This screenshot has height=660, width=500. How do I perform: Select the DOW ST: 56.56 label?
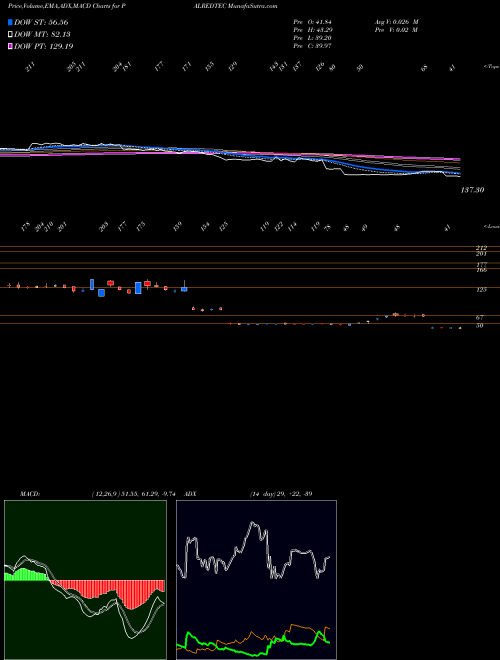click(41, 22)
